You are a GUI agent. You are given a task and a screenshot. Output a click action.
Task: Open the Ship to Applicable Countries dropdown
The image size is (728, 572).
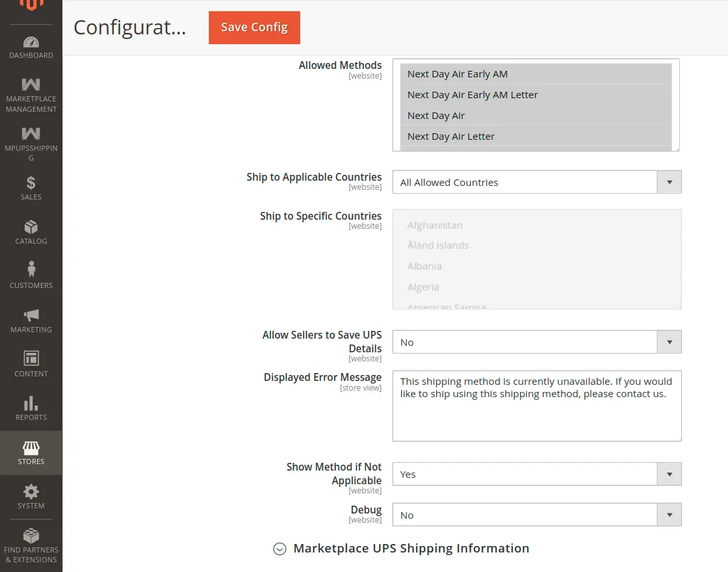point(669,182)
